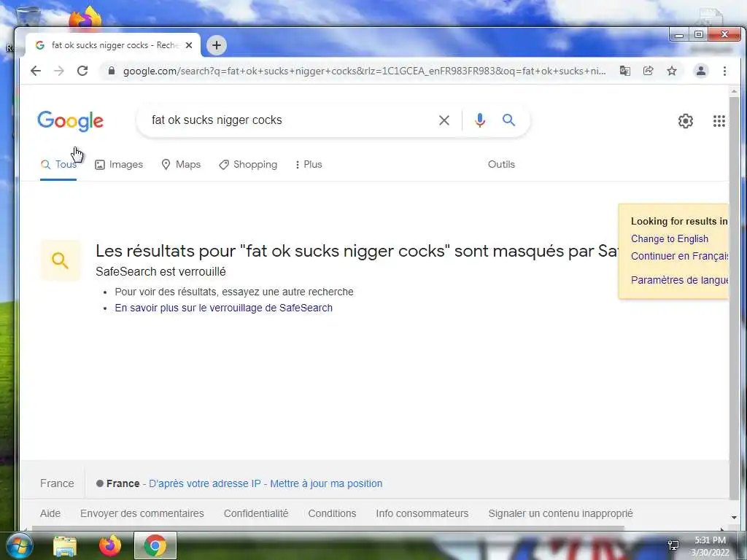Click the network icon in system tray
Viewport: 747px width, 560px height.
[x=673, y=545]
